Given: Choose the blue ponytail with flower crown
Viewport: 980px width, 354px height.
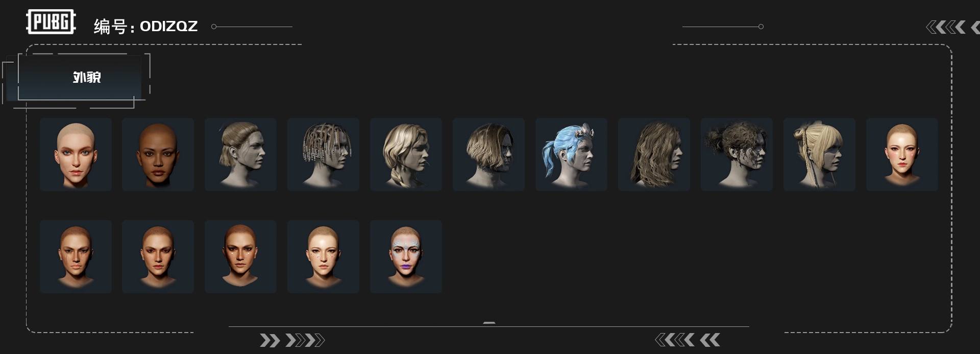Looking at the screenshot, I should point(572,154).
